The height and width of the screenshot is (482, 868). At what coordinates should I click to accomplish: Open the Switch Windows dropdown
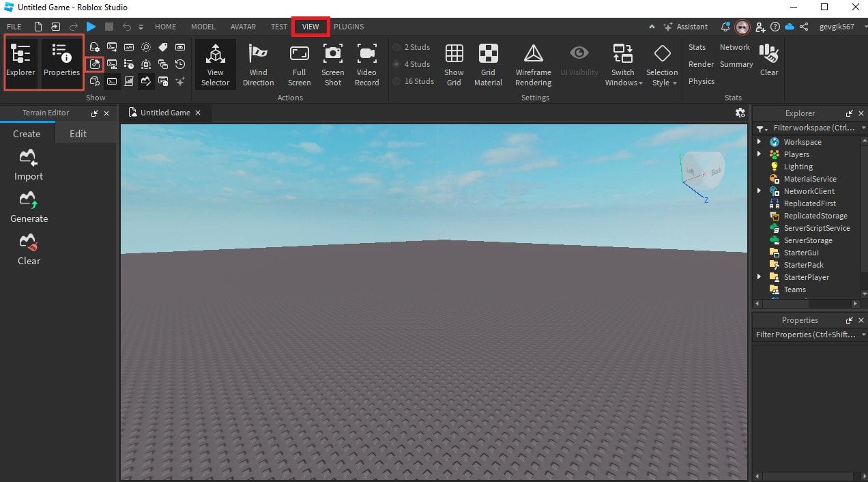[x=623, y=64]
